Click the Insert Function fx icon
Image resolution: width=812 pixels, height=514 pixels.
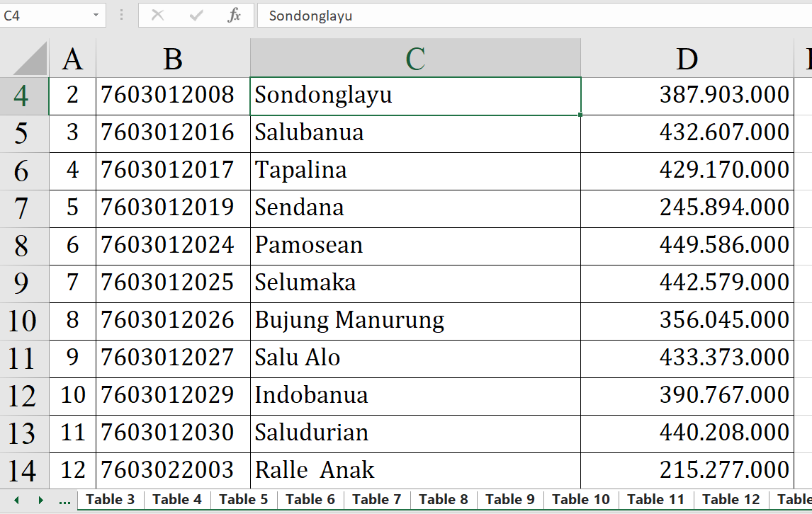pos(234,16)
